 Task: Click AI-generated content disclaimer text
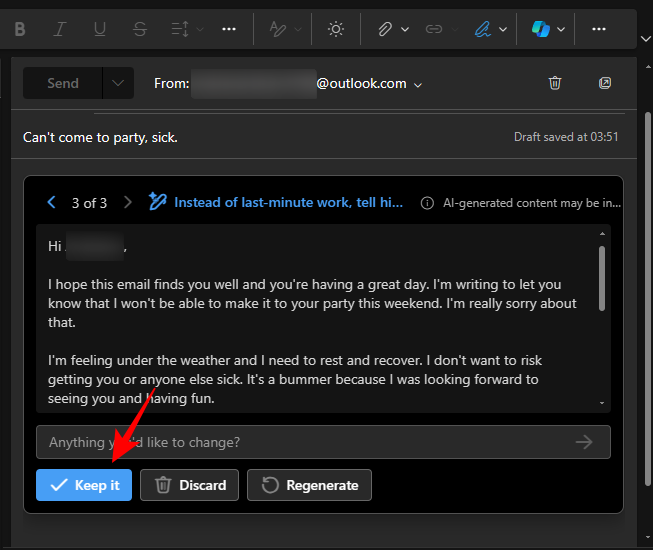point(532,203)
